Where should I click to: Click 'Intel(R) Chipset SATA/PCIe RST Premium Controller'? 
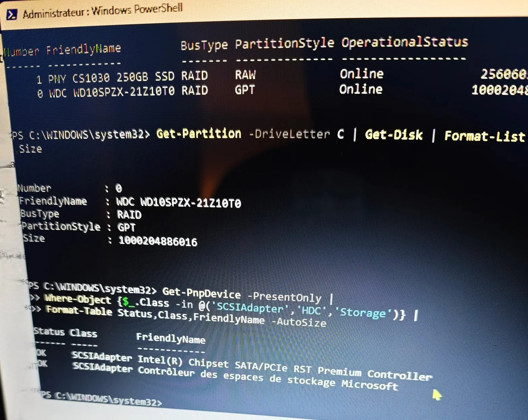tap(285, 368)
